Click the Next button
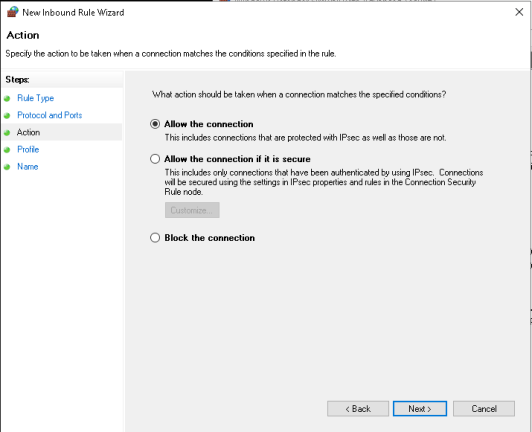This screenshot has width=532, height=432. coord(420,409)
